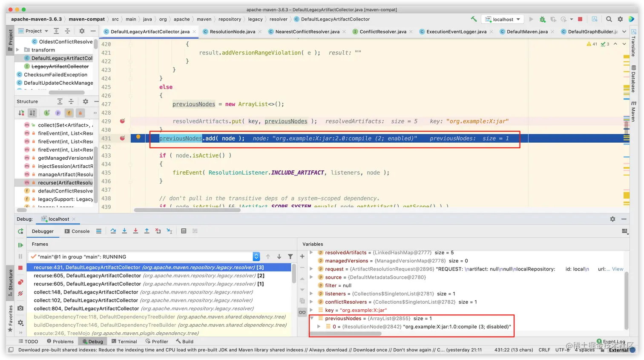The image size is (644, 360).
Task: Open View Breakpoints icon
Action: point(20,282)
